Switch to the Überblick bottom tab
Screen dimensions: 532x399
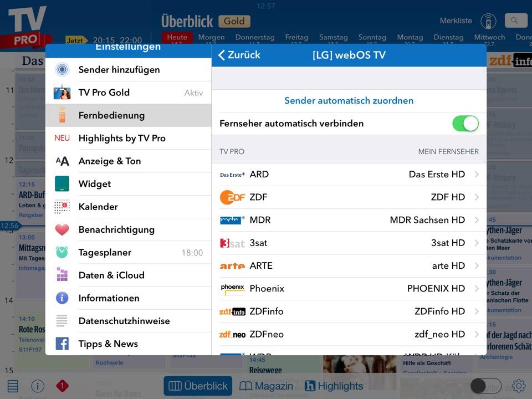pyautogui.click(x=198, y=386)
